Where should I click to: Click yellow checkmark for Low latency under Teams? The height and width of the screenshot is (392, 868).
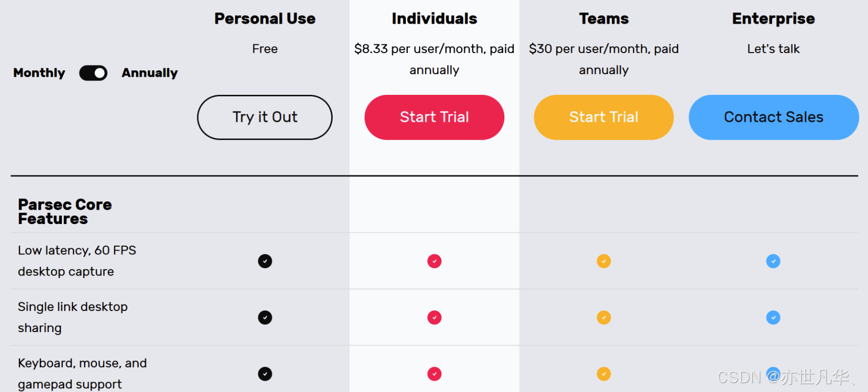[x=604, y=261]
